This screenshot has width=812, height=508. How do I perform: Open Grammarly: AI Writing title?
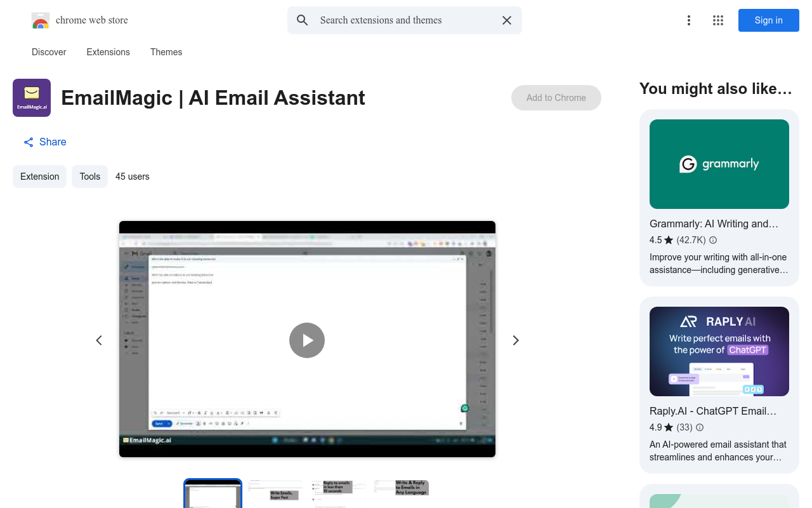(714, 224)
